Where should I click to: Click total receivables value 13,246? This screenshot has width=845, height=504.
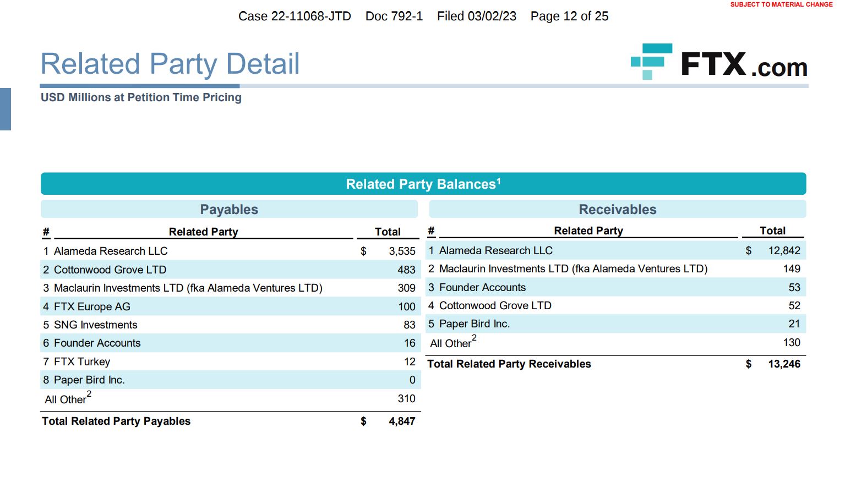click(x=784, y=364)
